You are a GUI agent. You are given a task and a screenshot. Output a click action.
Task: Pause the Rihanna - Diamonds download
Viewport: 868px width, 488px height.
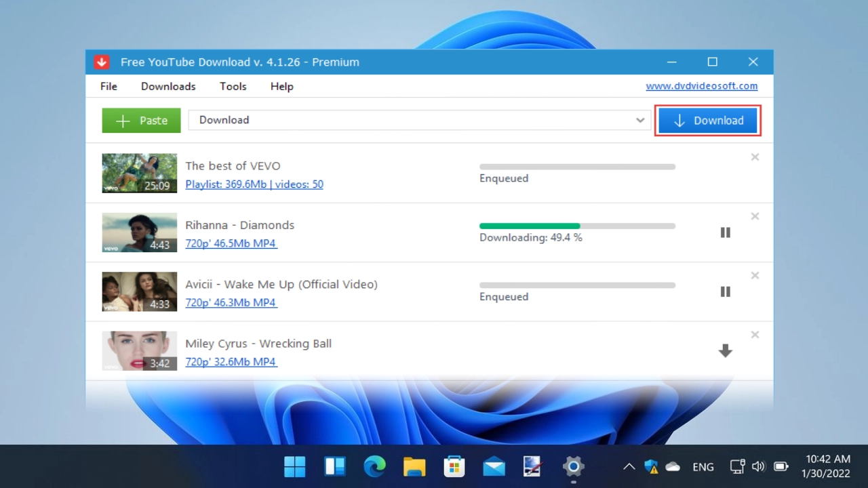point(726,232)
